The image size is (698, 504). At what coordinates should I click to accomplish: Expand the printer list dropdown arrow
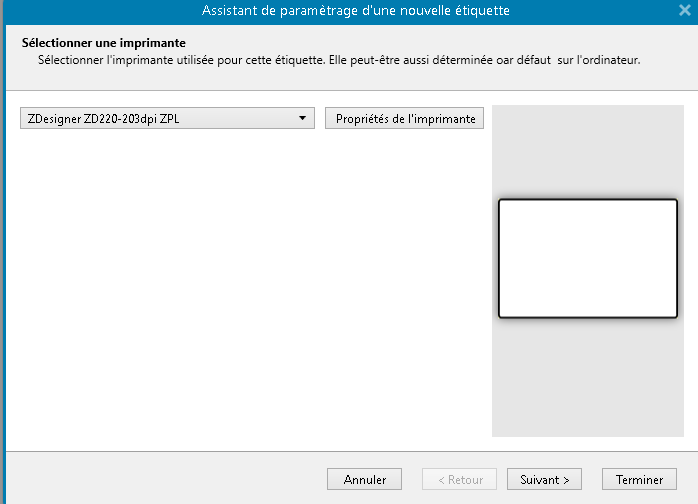click(x=302, y=119)
